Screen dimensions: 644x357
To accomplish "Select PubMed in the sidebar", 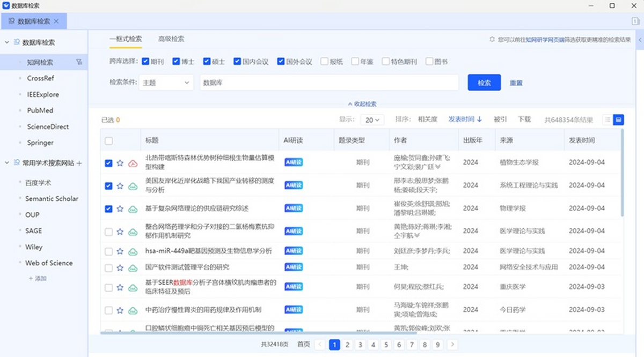I will click(40, 110).
